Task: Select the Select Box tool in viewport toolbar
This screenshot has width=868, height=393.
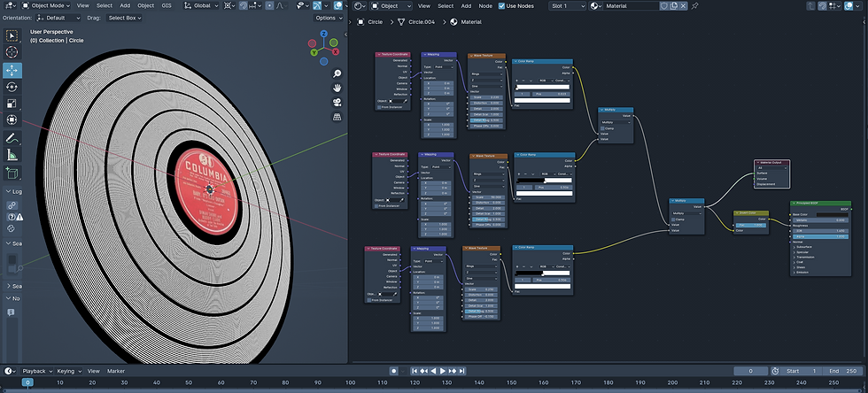Action: [12, 36]
